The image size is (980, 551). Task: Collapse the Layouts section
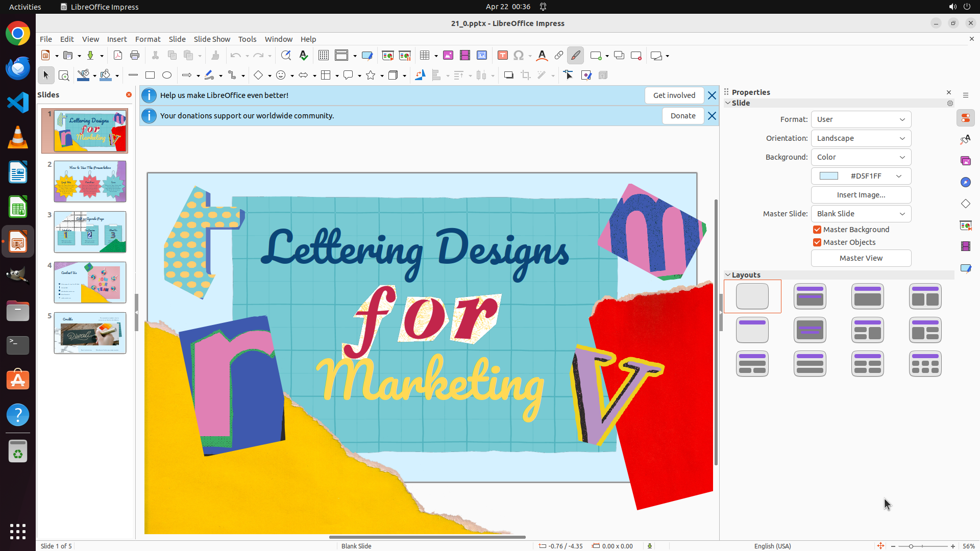[728, 275]
